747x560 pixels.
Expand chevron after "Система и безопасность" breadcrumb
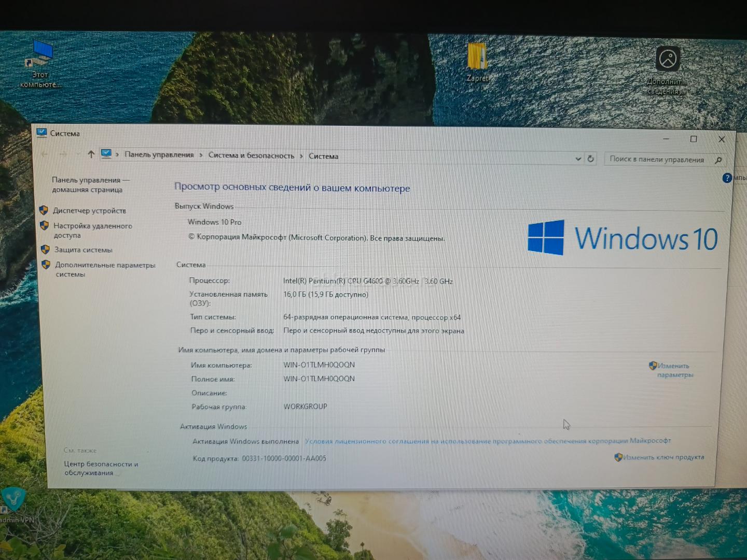coord(301,156)
